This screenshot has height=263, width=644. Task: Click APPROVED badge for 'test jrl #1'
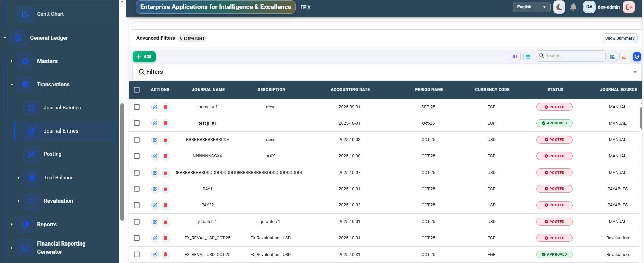pos(554,123)
